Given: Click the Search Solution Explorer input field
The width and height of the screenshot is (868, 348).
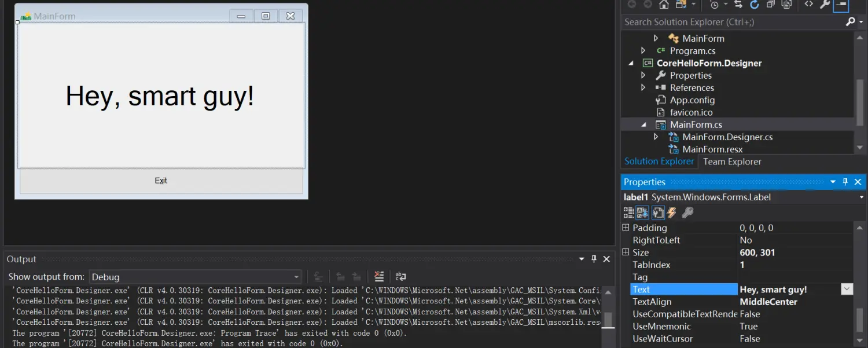Looking at the screenshot, I should (732, 22).
